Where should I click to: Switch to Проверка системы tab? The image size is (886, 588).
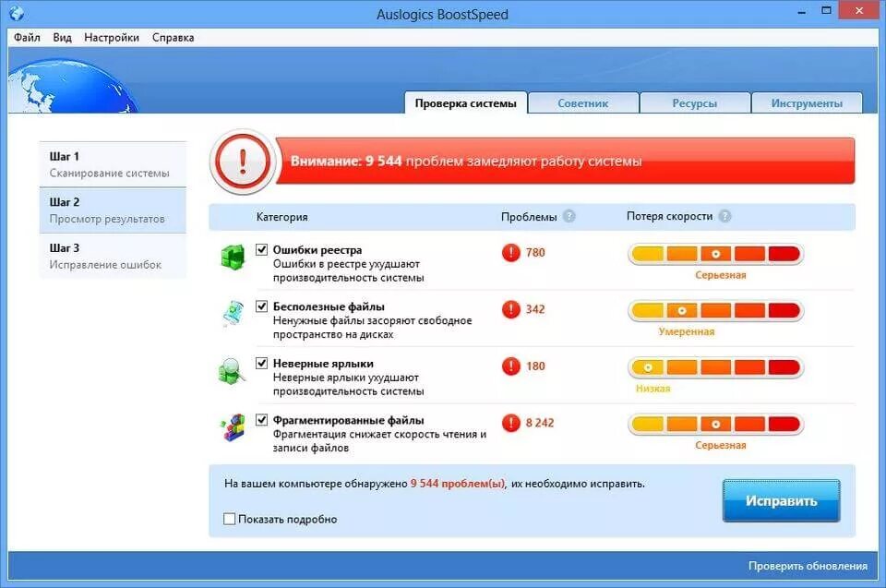[465, 102]
